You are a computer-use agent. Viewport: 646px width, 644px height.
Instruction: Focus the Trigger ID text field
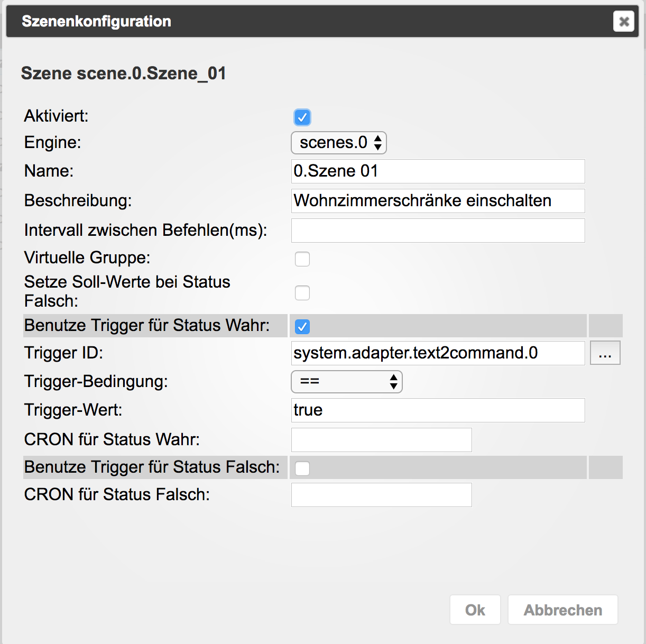point(438,353)
